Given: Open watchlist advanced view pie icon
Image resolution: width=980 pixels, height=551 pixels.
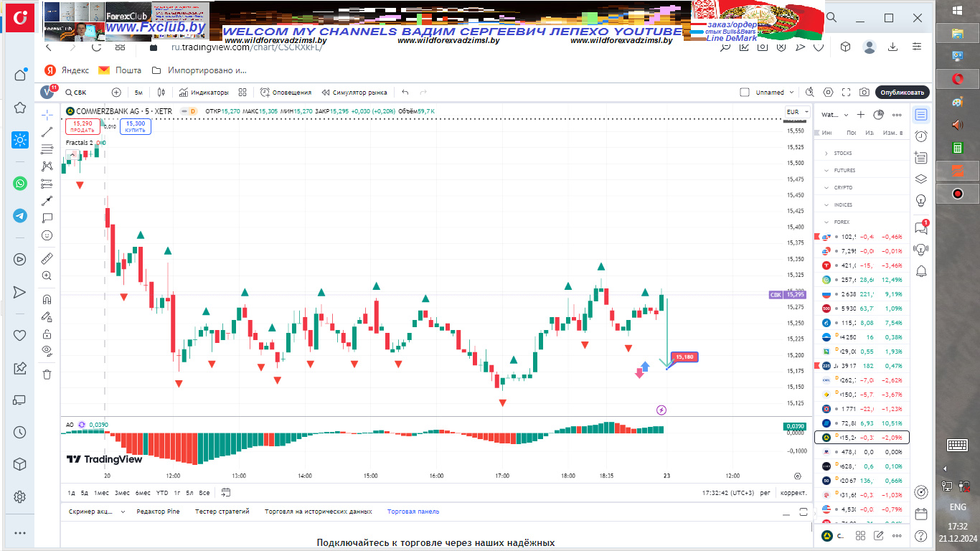Looking at the screenshot, I should point(878,115).
